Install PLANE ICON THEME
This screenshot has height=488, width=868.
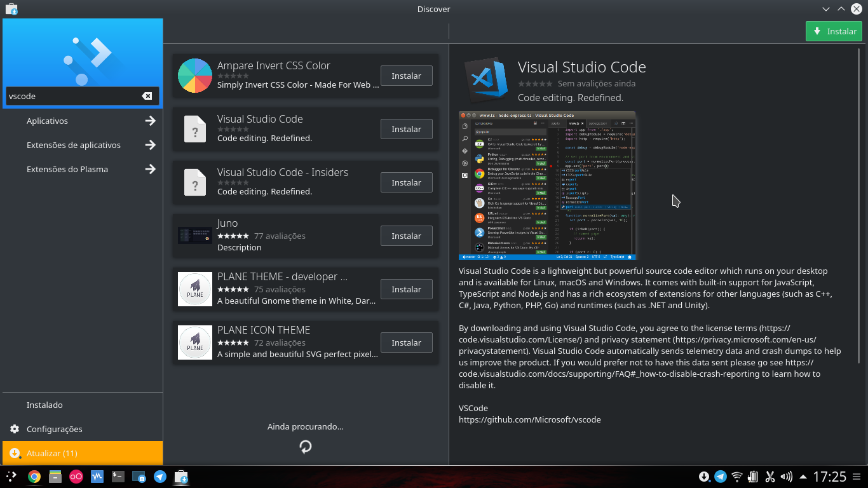tap(406, 342)
